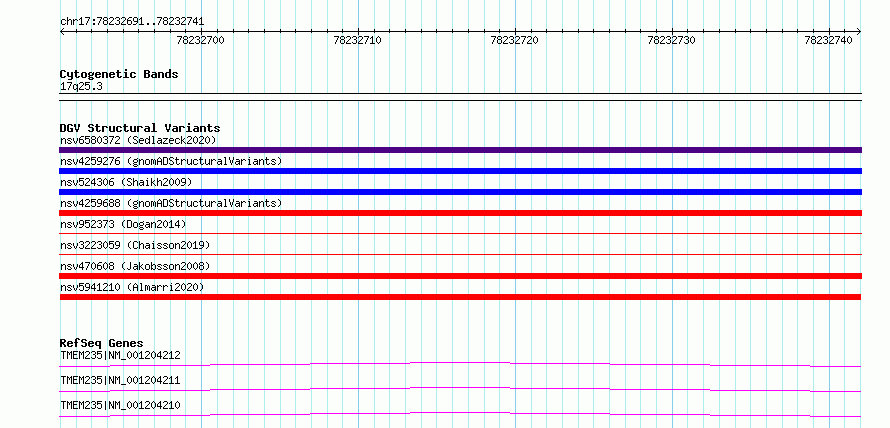Screen dimensions: 890x428
Task: Click the DGV Structural Variants heading
Action: coord(140,128)
